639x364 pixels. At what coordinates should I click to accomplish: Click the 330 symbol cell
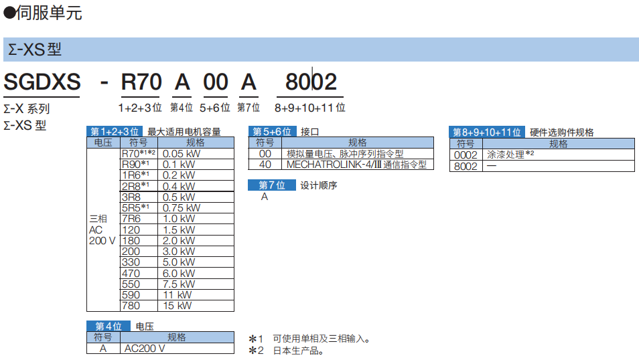[x=139, y=262]
